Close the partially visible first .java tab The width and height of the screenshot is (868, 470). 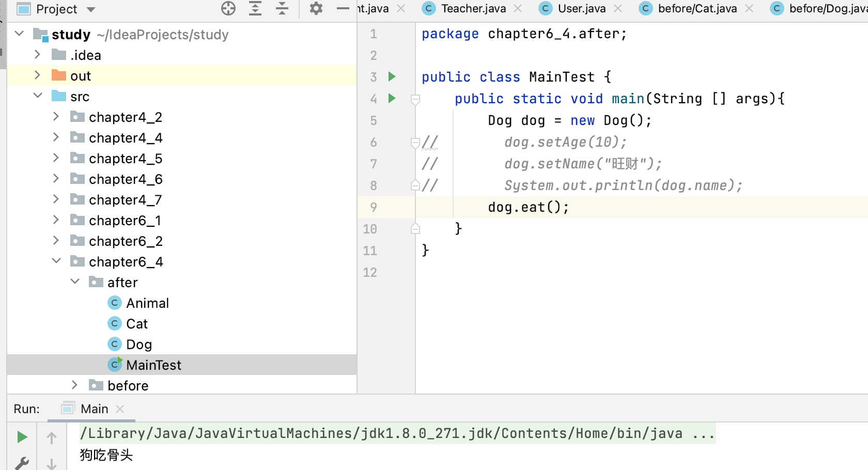pyautogui.click(x=401, y=9)
